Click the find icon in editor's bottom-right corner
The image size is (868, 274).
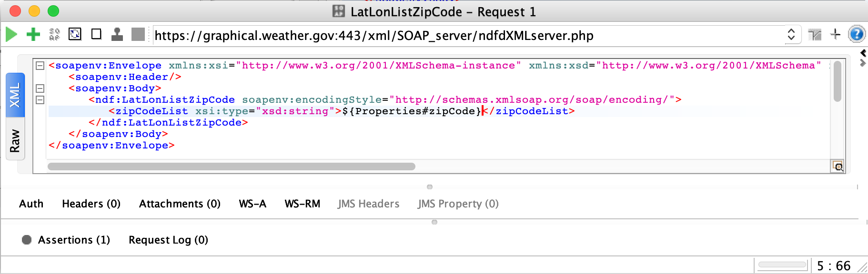[x=838, y=166]
